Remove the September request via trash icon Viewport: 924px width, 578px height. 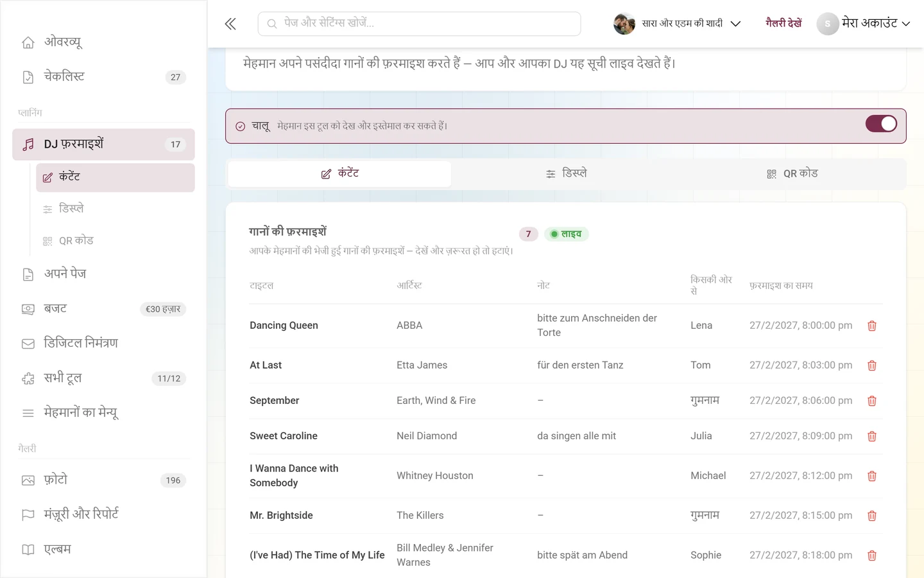pos(872,401)
